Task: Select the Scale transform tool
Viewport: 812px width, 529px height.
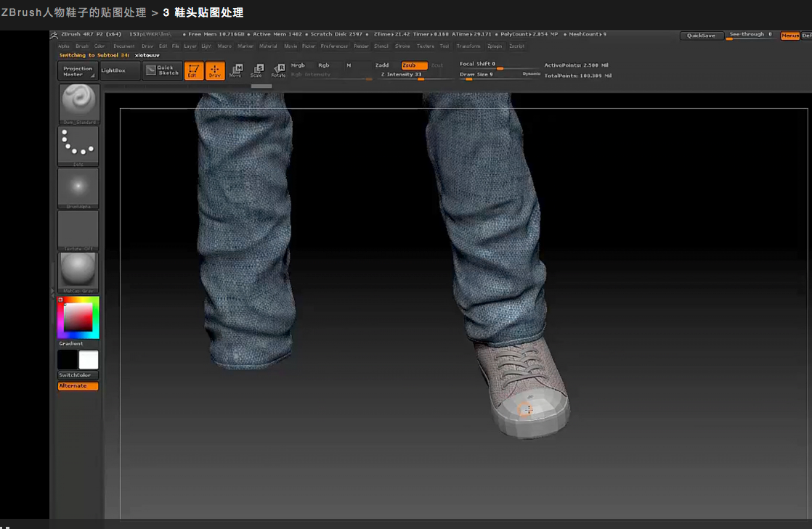Action: pos(257,70)
